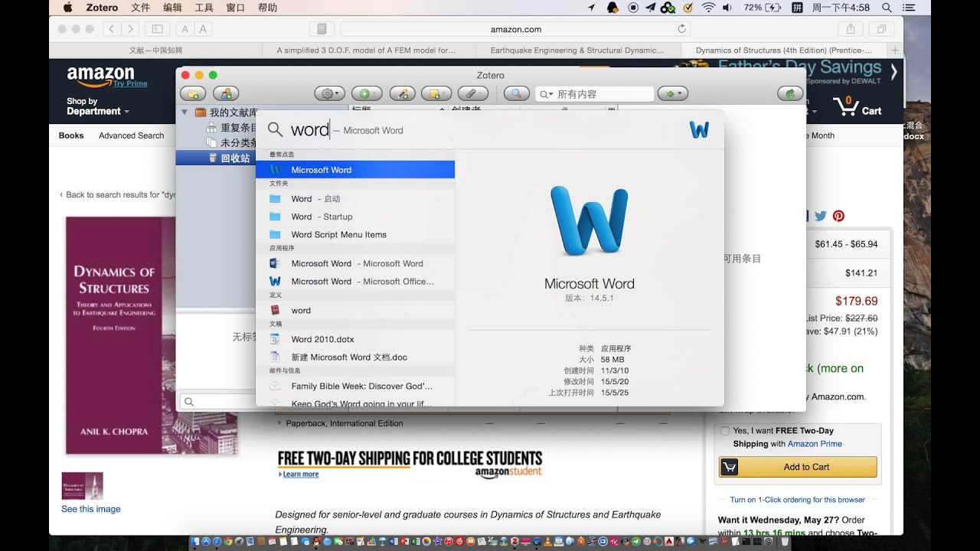This screenshot has height=551, width=980.
Task: Show all tabs in Safari
Action: (882, 29)
